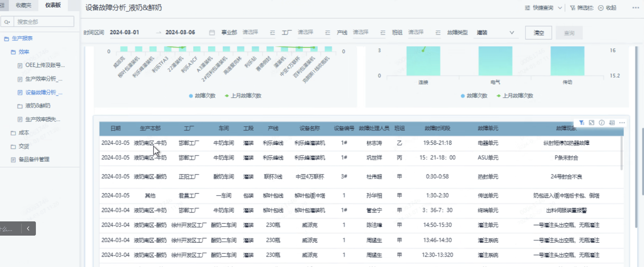Click the 筛选栏 funnel filter icon
644x267 pixels.
(x=573, y=8)
